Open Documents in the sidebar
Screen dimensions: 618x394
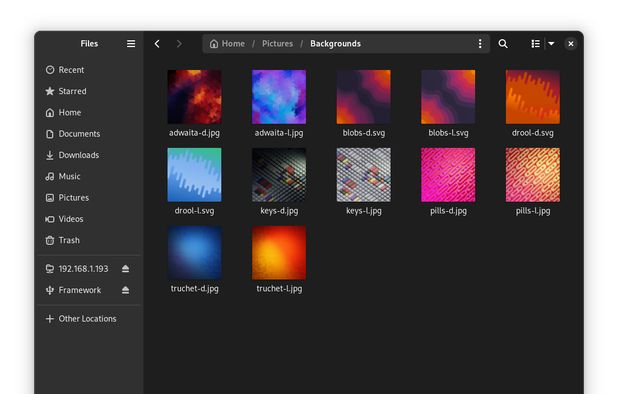coord(89,134)
